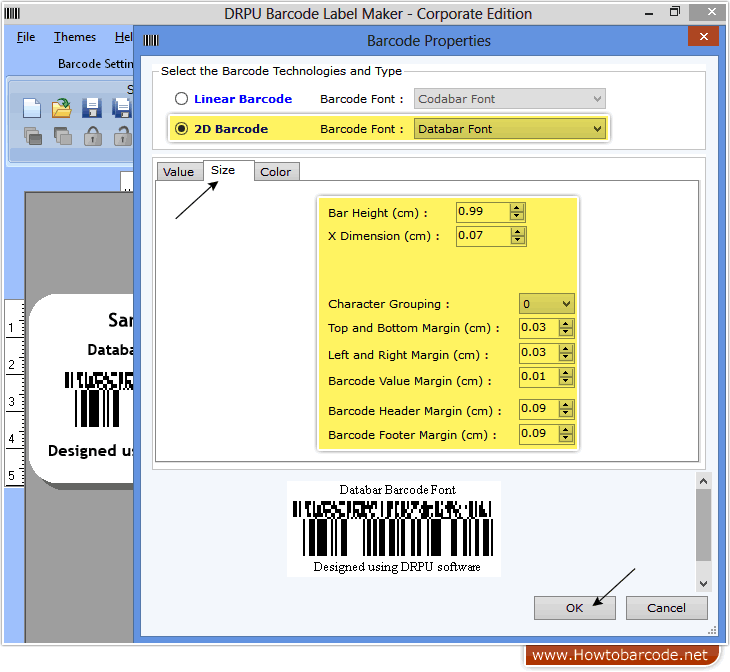The height and width of the screenshot is (672, 730).
Task: Increase Barcode Footer Margin
Action: 566,430
